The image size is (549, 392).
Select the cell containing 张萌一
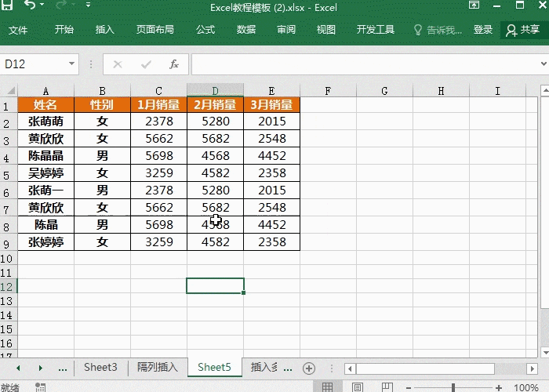[45, 190]
